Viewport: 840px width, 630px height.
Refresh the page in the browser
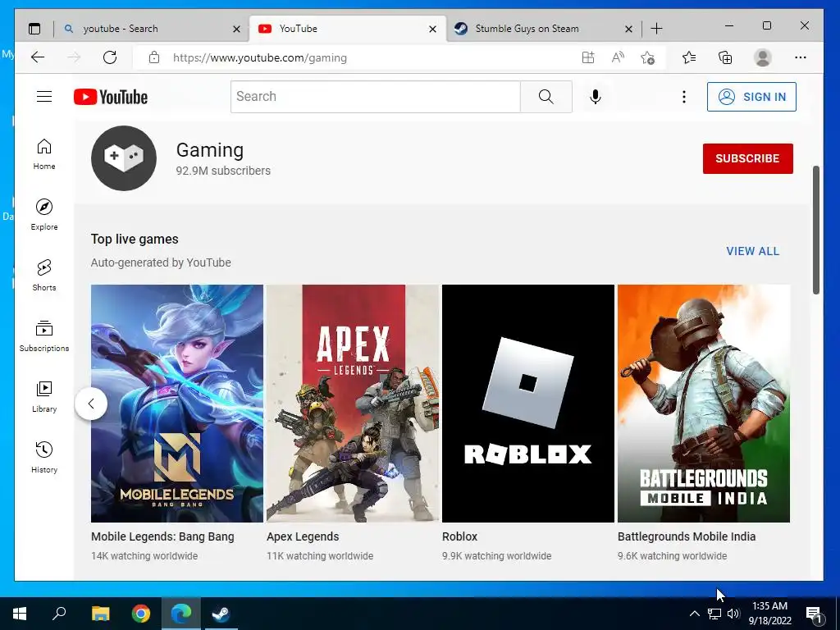(x=110, y=57)
